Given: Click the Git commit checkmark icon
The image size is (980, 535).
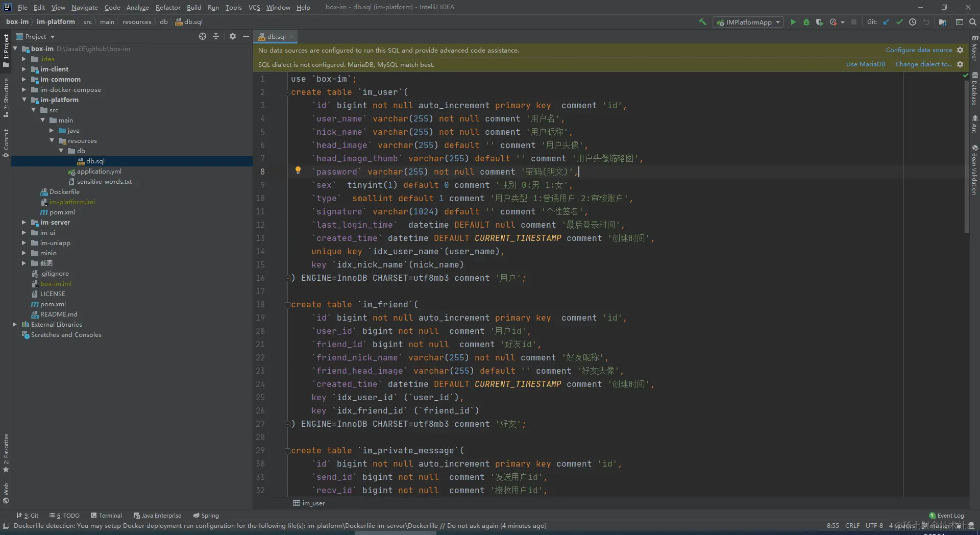Looking at the screenshot, I should tap(899, 22).
